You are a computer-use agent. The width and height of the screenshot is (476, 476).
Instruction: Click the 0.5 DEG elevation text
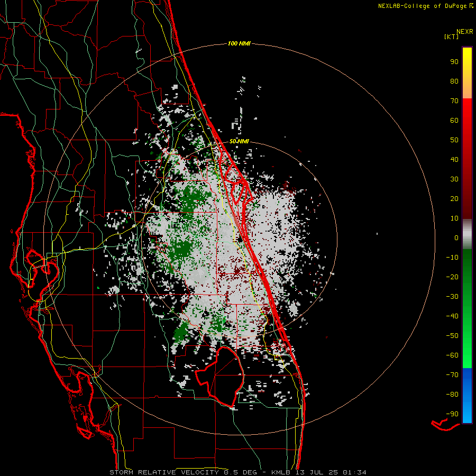[x=241, y=472]
